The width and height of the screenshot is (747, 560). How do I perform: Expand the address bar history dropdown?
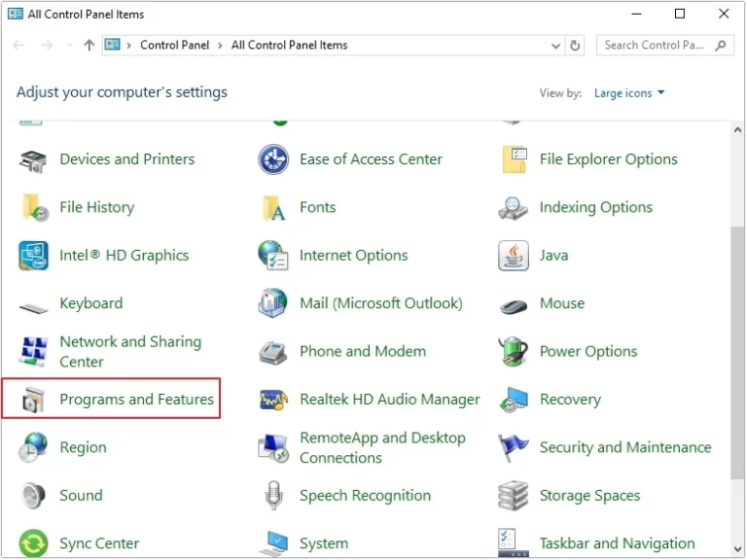(x=555, y=46)
